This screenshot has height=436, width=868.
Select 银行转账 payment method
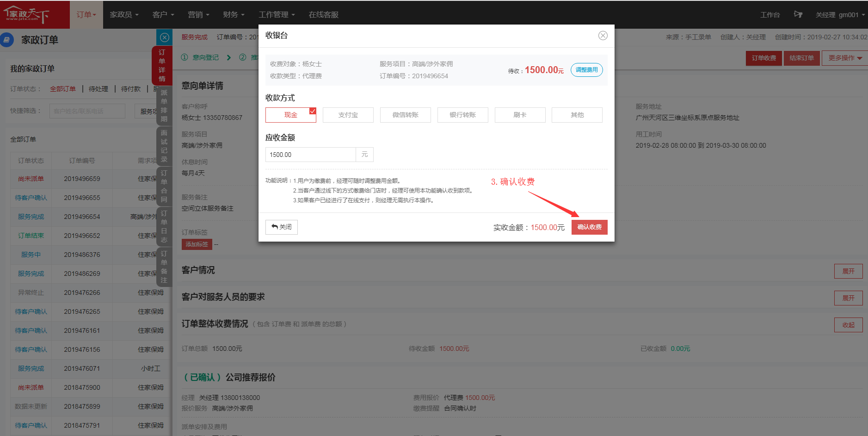coord(462,115)
